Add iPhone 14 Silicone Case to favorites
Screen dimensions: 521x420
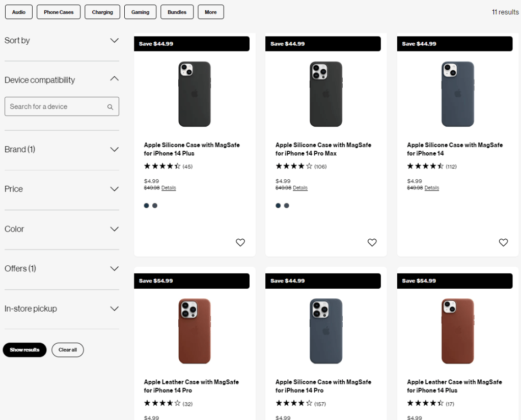(x=503, y=243)
